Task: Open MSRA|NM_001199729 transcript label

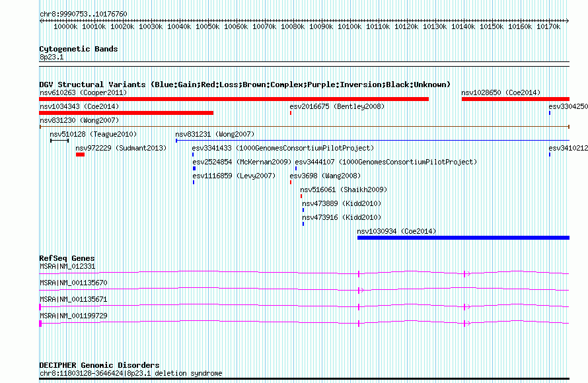Action: pos(73,316)
